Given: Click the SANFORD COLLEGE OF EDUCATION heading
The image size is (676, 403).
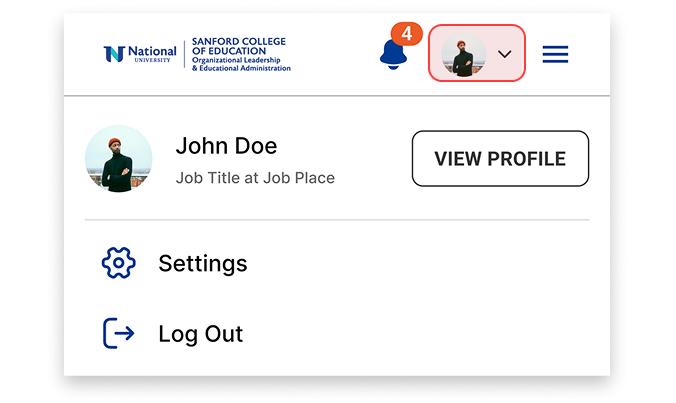Looking at the screenshot, I should tap(239, 46).
